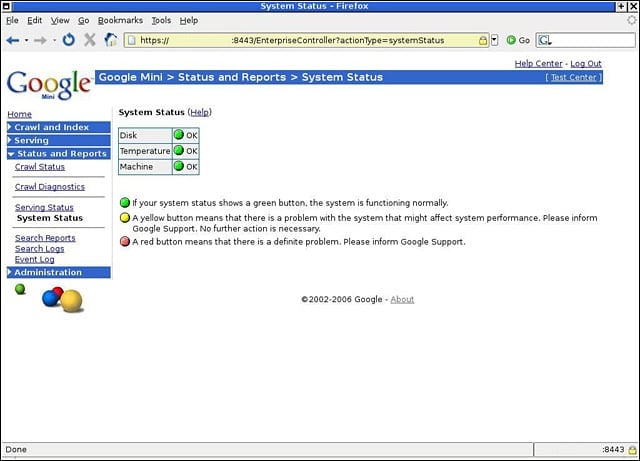Image resolution: width=640 pixels, height=461 pixels.
Task: Open the Tools menu
Action: pos(161,20)
